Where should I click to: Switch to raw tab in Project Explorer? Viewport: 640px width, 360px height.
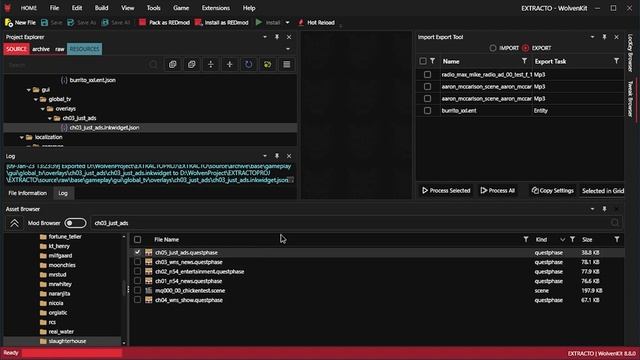(x=60, y=49)
